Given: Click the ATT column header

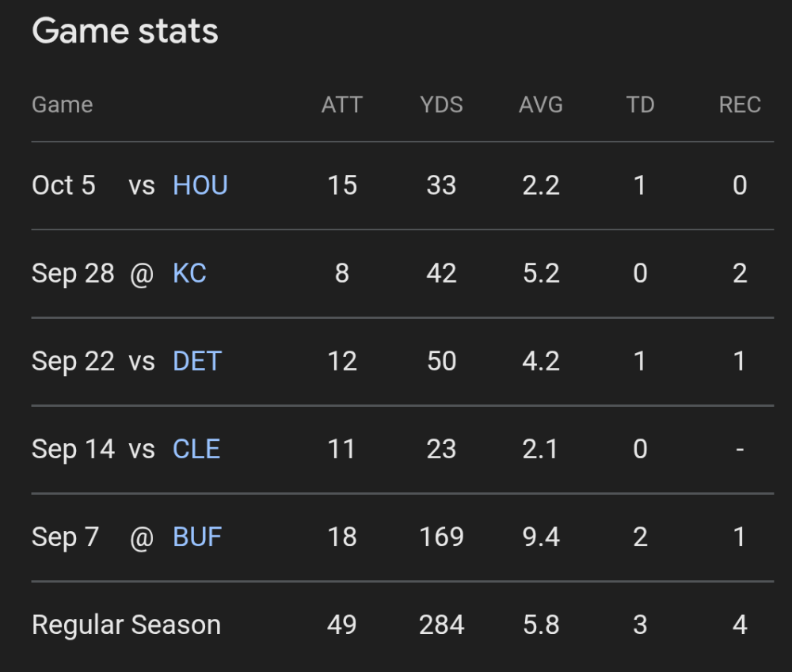Looking at the screenshot, I should point(341,104).
